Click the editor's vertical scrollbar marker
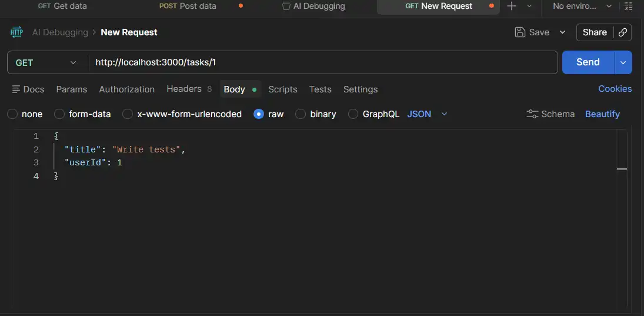 coord(622,169)
